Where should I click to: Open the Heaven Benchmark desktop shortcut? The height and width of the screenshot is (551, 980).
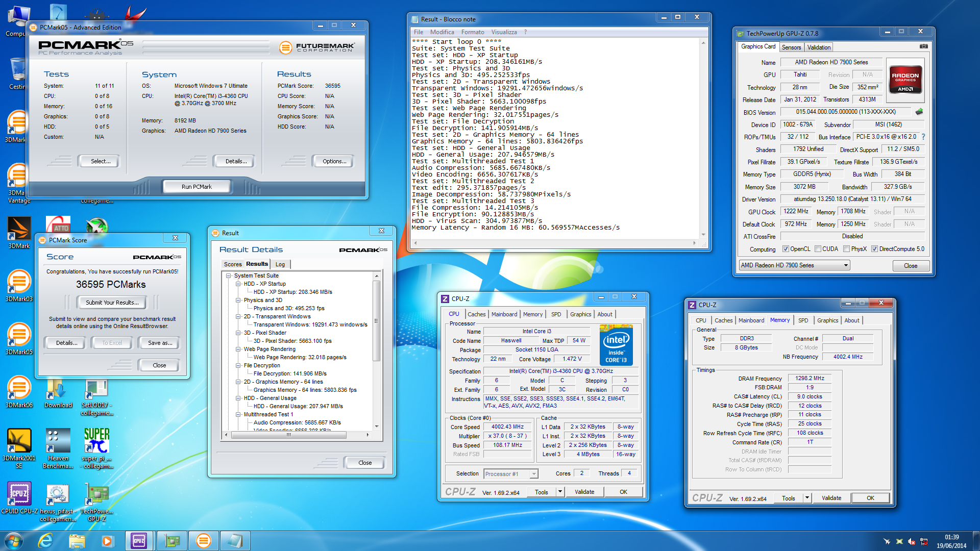pos(58,448)
